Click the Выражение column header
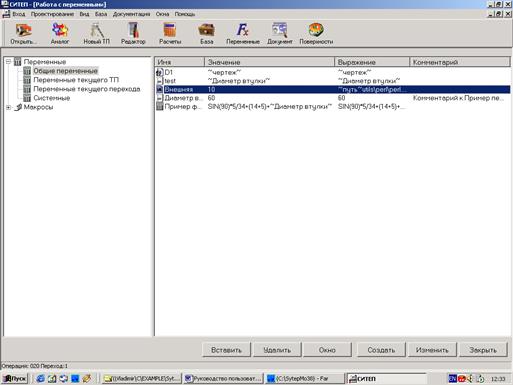 (372, 62)
